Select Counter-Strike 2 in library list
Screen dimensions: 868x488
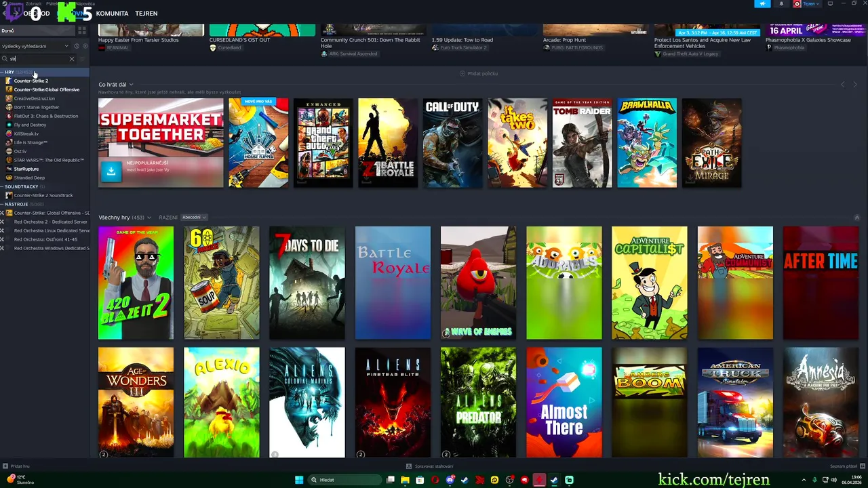[45, 81]
